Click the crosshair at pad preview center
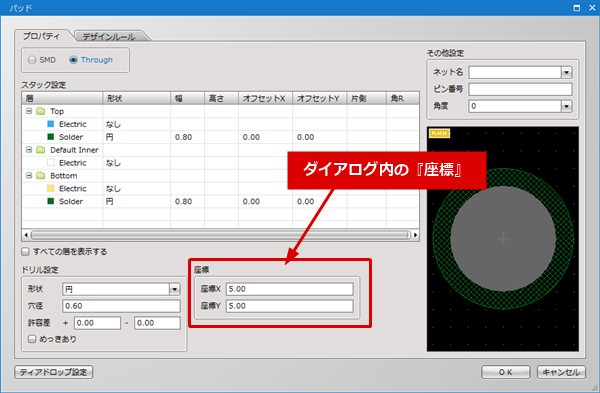The image size is (600, 393). point(503,239)
